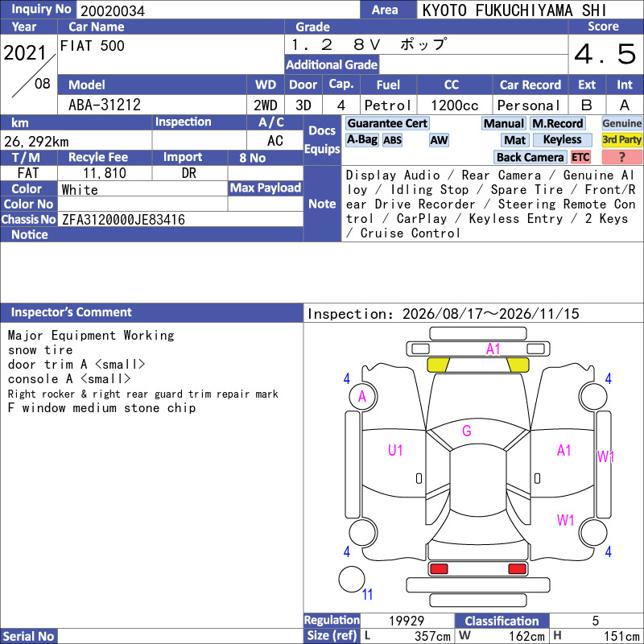Click the Cruise Control note text
This screenshot has height=644, width=644.
(x=410, y=233)
